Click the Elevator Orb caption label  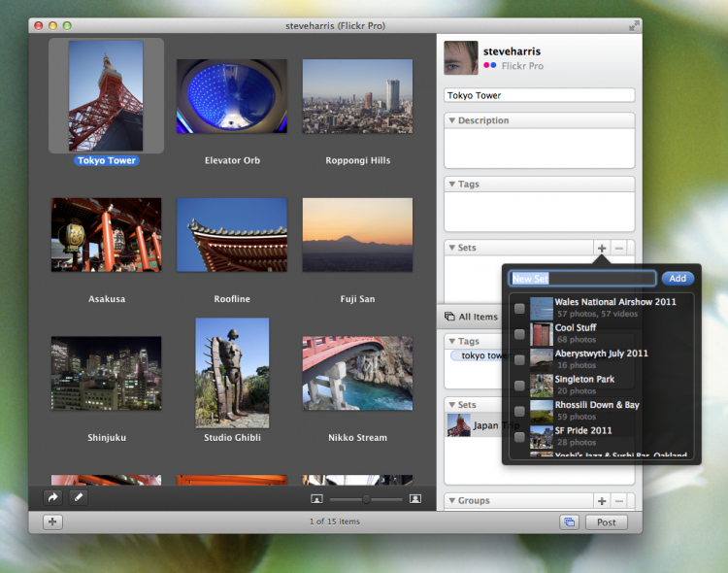coord(232,160)
